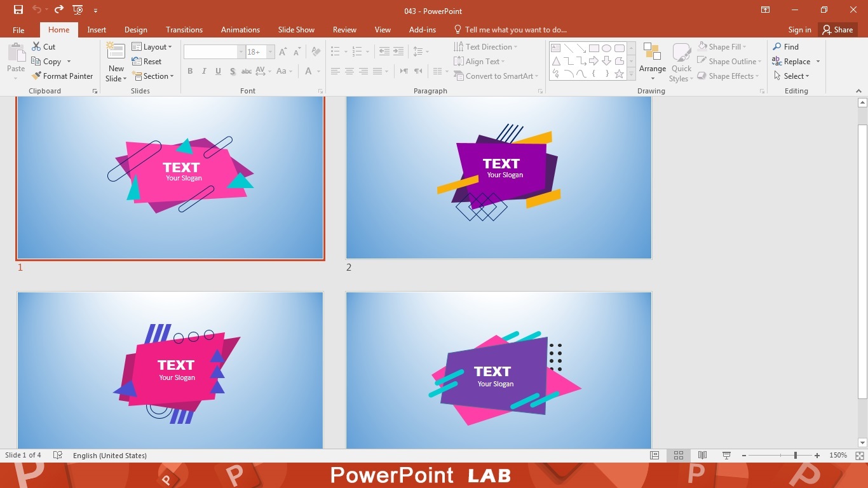
Task: Center the paragraph text
Action: [x=349, y=71]
